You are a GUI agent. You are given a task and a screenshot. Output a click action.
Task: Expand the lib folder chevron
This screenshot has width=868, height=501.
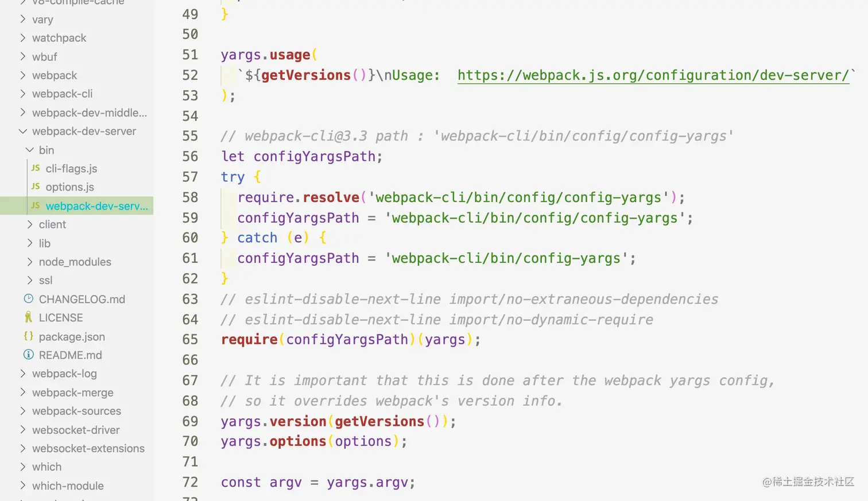coord(29,243)
